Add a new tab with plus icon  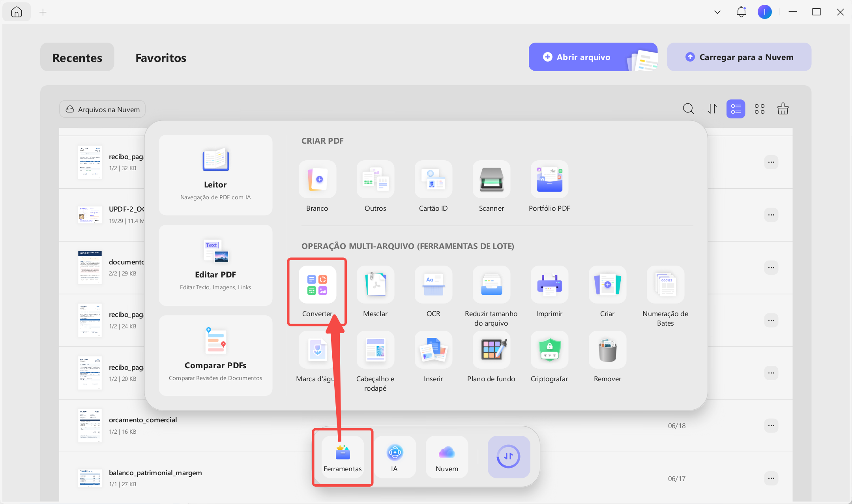tap(43, 12)
